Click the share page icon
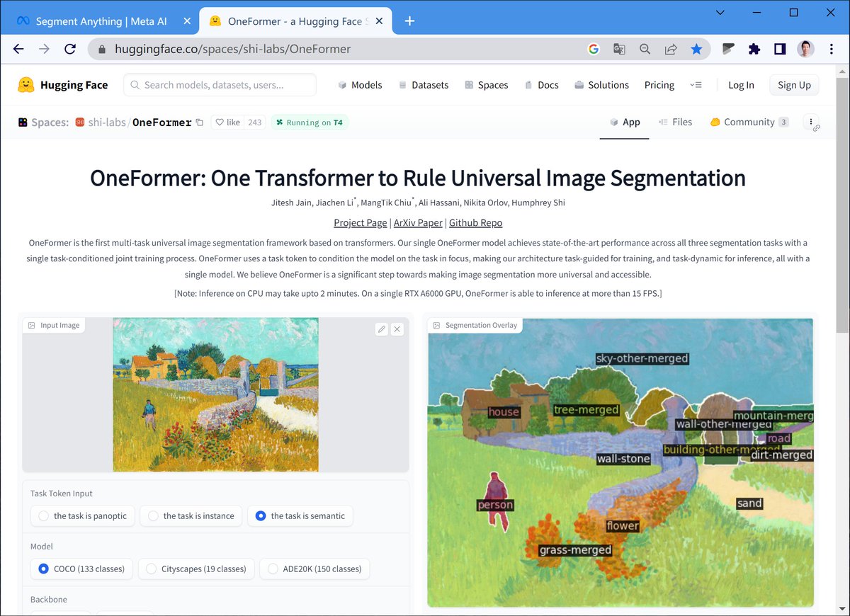This screenshot has height=616, width=850. [x=670, y=49]
